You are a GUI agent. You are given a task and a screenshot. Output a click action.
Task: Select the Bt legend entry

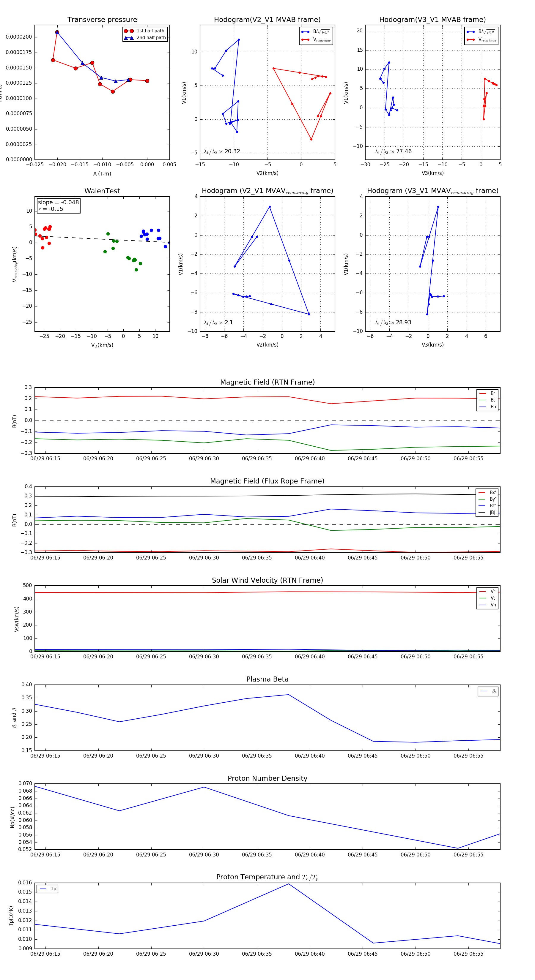487,400
